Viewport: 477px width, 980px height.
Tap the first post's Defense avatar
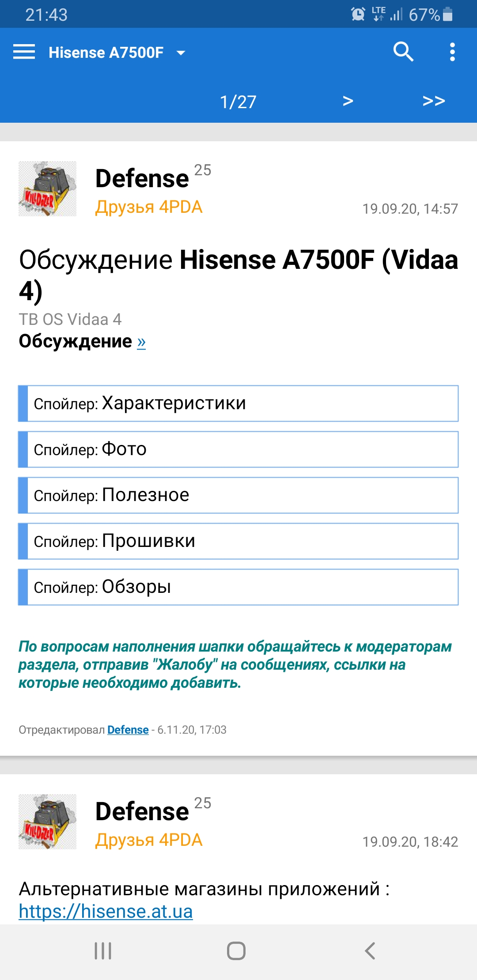click(x=47, y=189)
